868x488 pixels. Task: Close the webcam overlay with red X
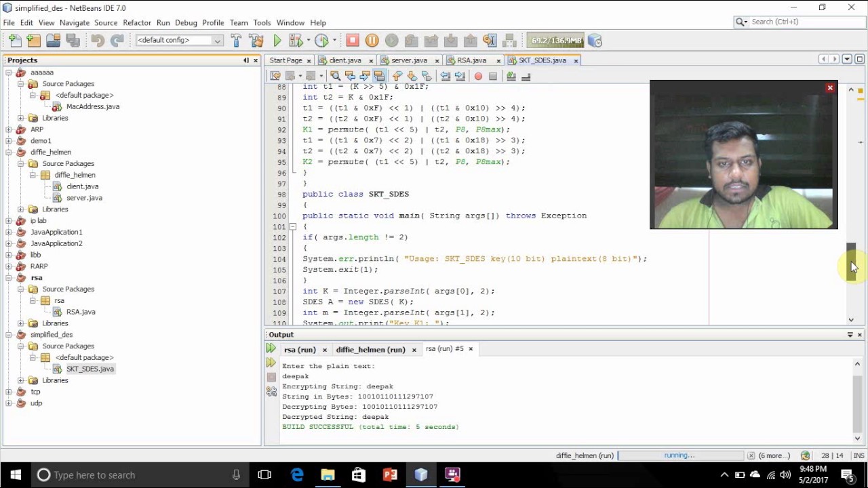[829, 88]
